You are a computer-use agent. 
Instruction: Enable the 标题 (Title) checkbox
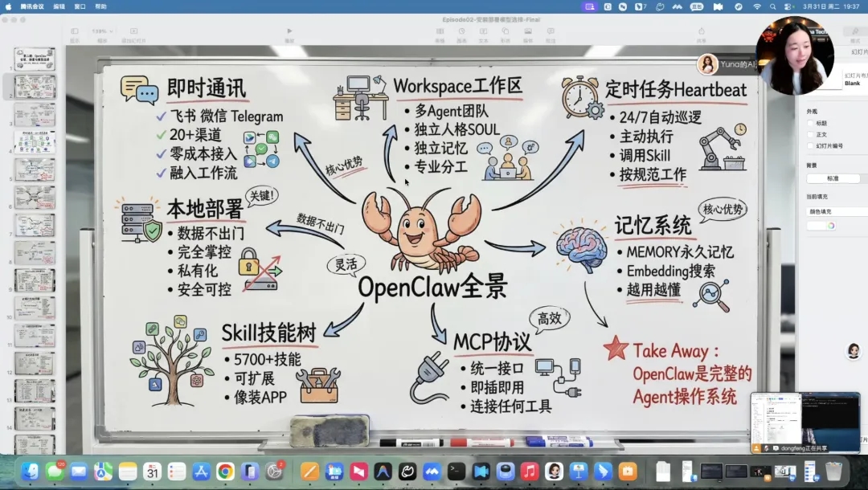click(x=810, y=123)
